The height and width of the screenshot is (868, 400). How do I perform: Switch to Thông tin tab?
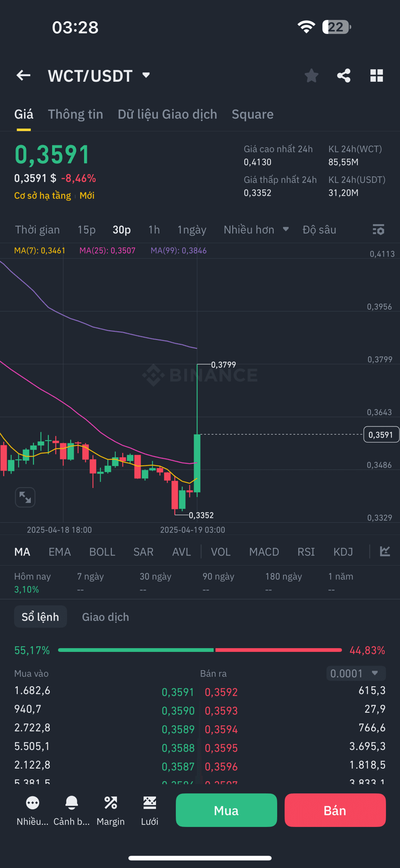coord(75,114)
